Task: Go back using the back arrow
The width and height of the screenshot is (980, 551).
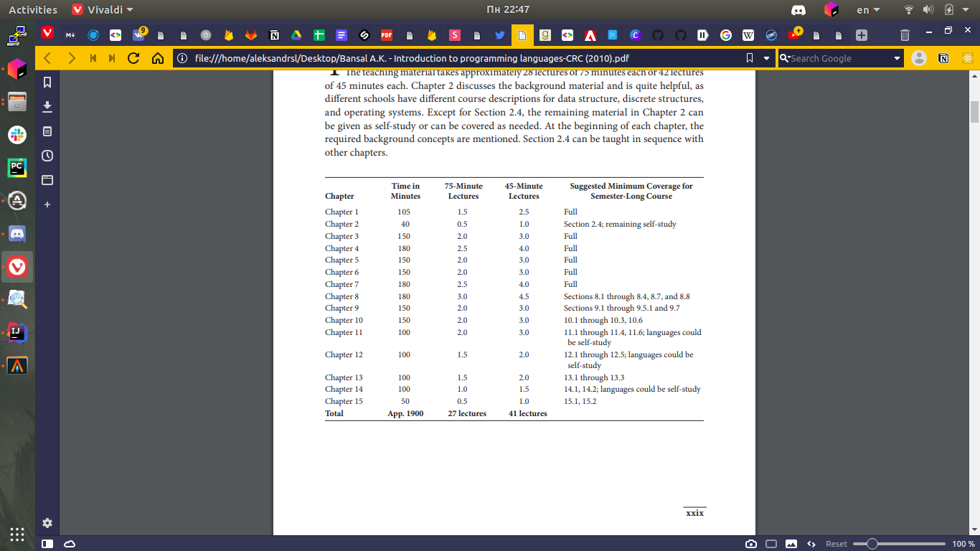Action: [x=47, y=58]
